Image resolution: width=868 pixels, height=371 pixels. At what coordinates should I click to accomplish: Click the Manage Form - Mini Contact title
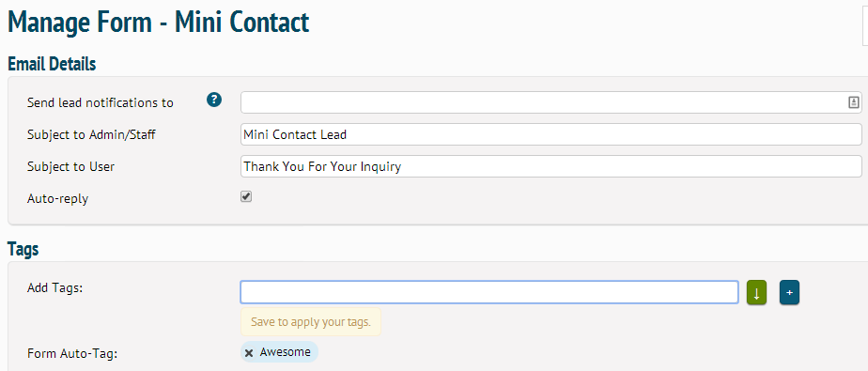coord(159,23)
